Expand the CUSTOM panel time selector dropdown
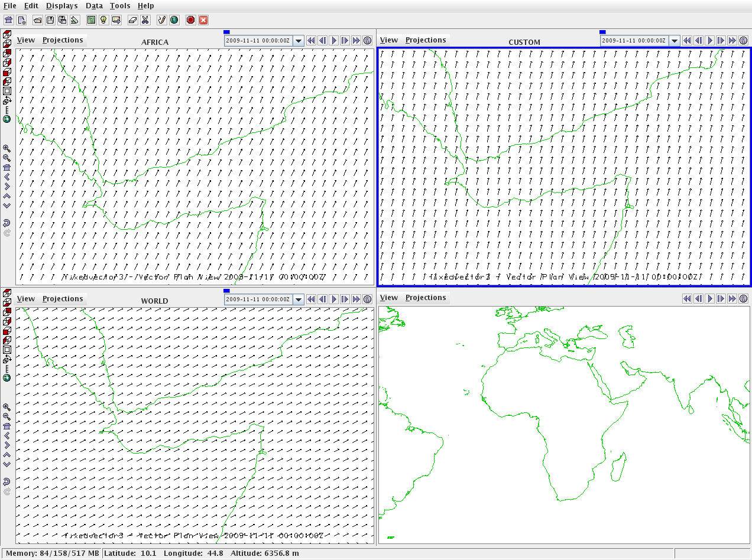This screenshot has height=560, width=752. [674, 41]
